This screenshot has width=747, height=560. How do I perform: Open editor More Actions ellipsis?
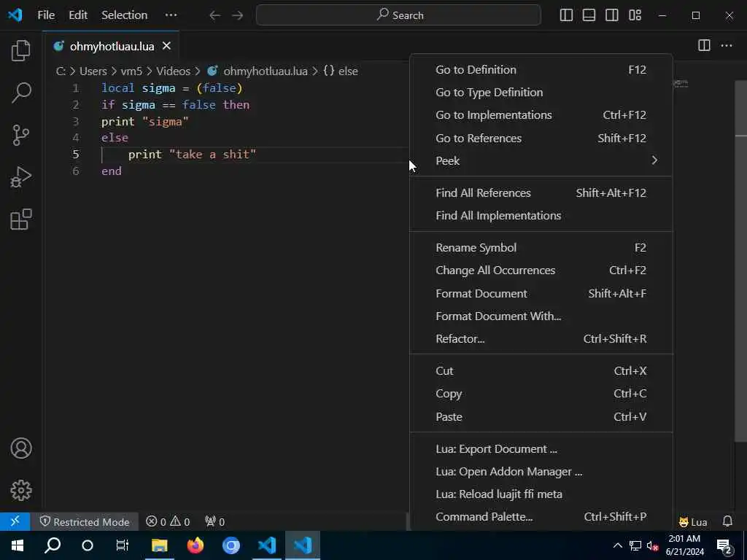point(727,45)
